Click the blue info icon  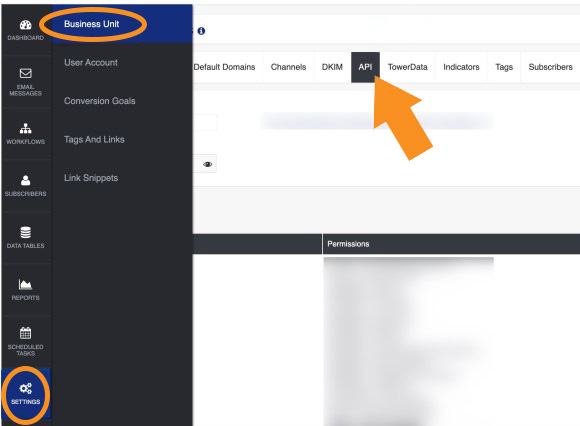(201, 31)
